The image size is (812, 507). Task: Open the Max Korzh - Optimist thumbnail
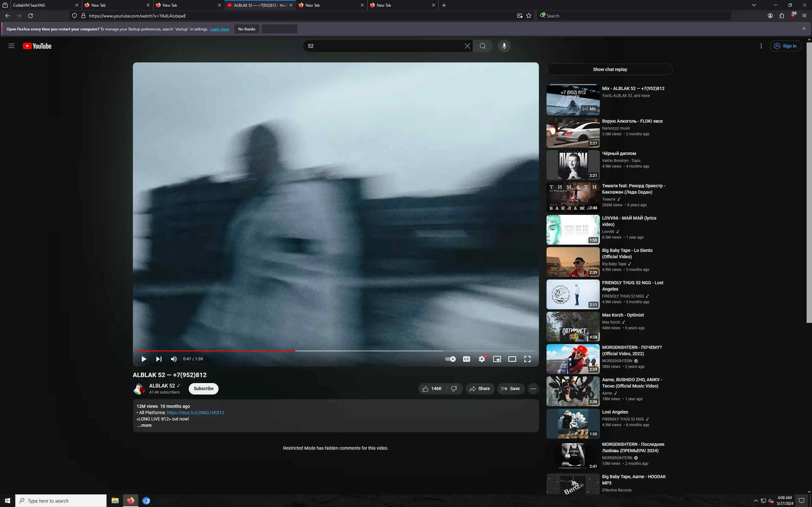[x=573, y=327]
